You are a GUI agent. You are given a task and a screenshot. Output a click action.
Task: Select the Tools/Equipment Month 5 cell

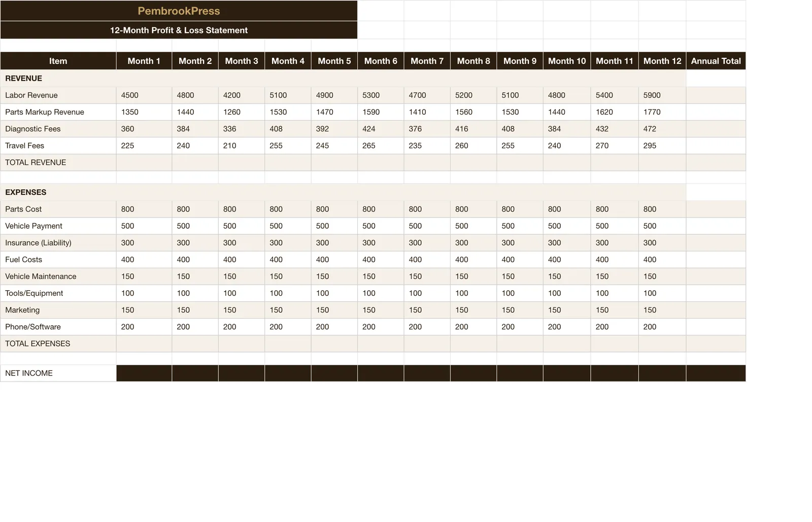[x=334, y=293]
